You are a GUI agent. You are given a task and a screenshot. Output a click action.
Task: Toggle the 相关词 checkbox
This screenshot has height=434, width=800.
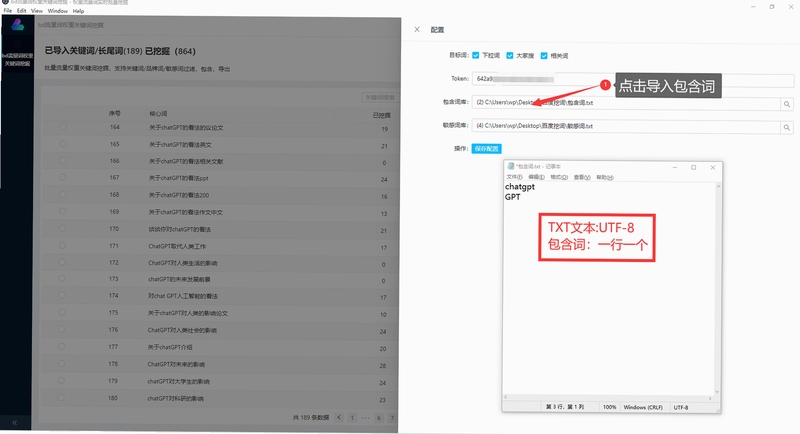(544, 56)
